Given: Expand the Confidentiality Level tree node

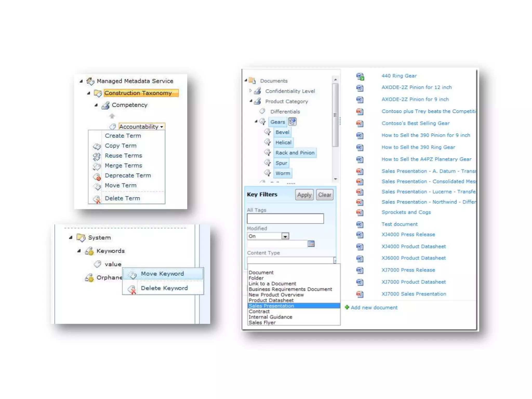Looking at the screenshot, I should tap(250, 91).
